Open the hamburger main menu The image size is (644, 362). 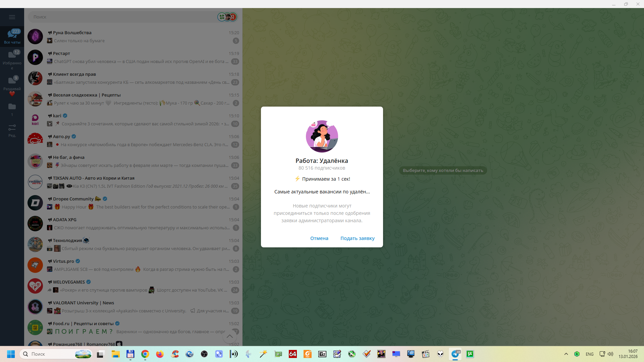[x=12, y=17]
